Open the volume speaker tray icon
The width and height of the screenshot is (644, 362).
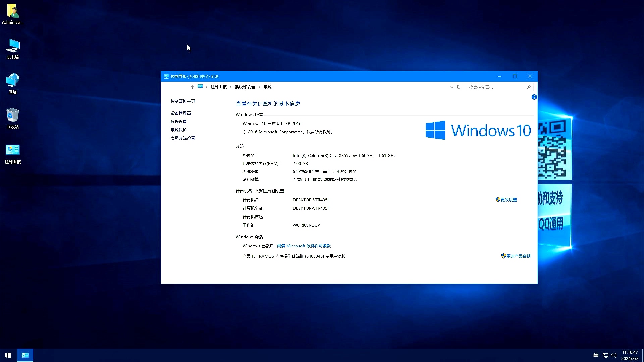point(614,355)
